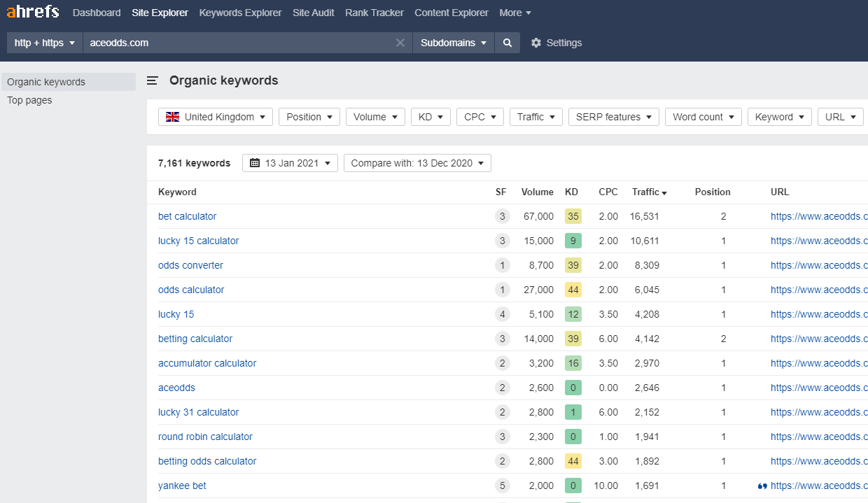Clear the domain field with X icon

400,43
